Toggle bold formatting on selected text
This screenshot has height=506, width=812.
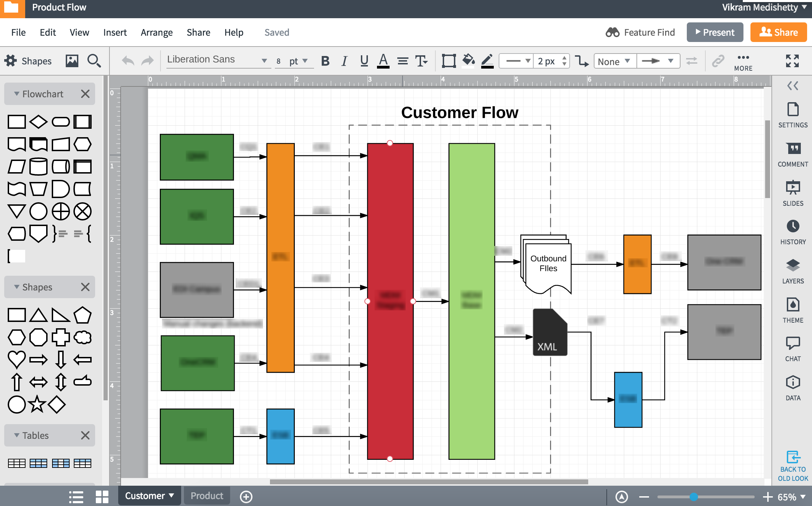point(325,61)
